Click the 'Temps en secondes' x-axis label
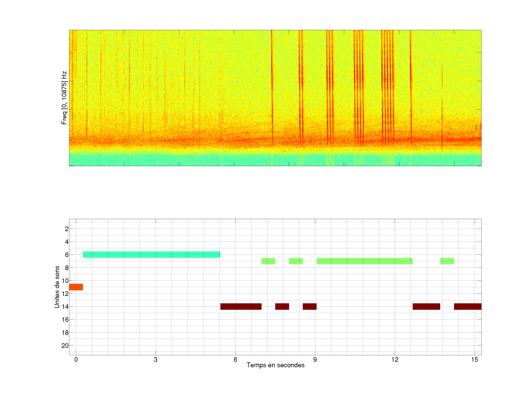532x399 pixels. 275,365
